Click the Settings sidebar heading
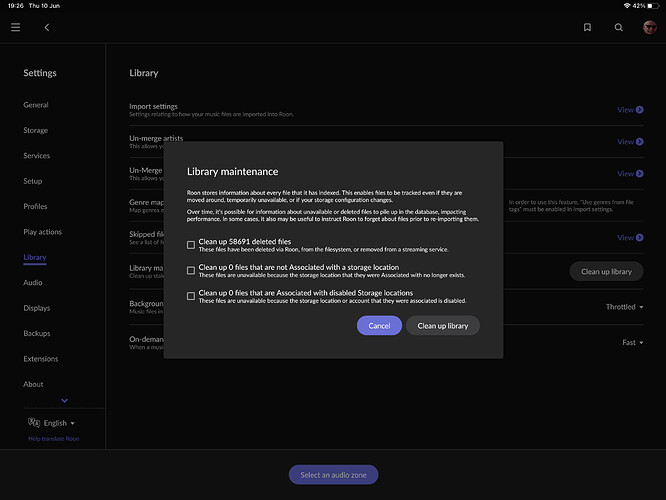Viewport: 666px width, 500px height. 40,73
